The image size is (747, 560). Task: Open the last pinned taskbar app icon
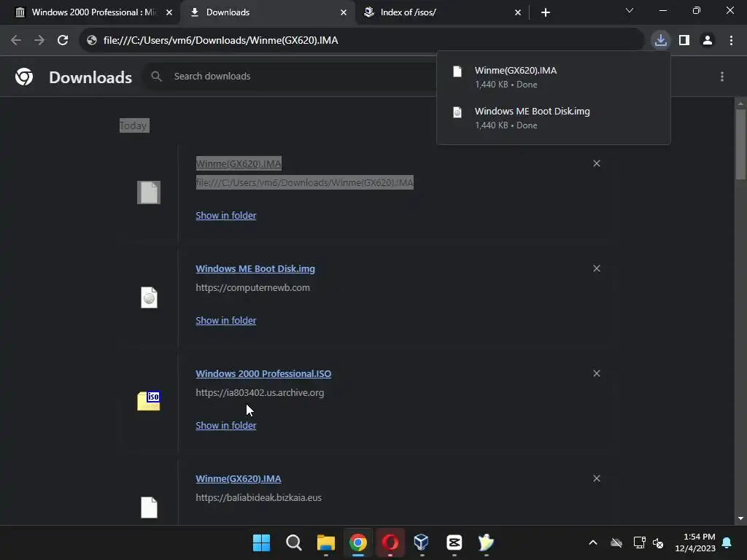click(x=486, y=542)
